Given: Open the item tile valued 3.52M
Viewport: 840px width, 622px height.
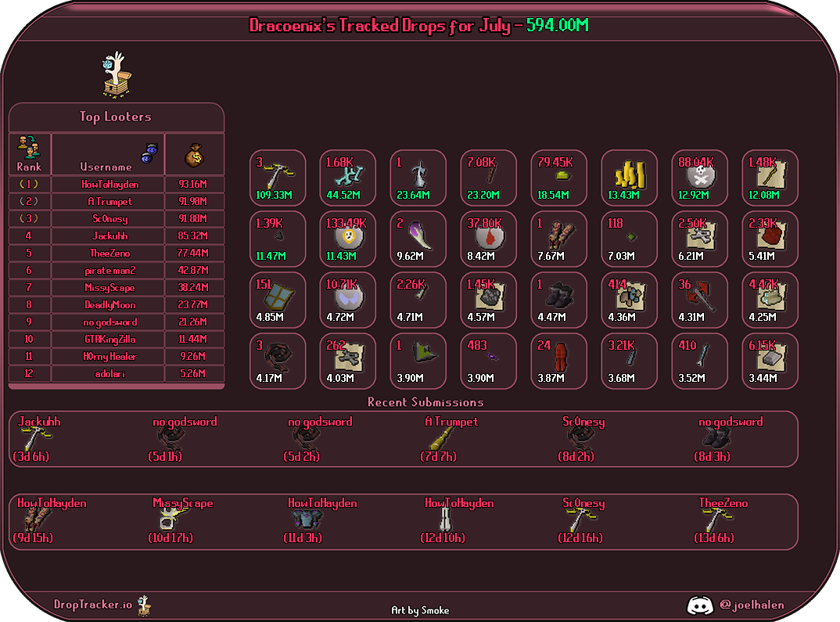Looking at the screenshot, I should point(700,361).
